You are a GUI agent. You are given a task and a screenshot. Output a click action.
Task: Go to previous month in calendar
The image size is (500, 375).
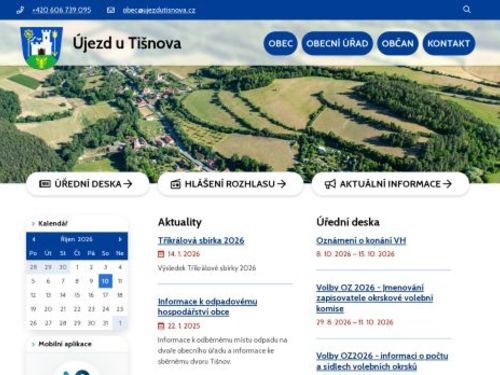point(34,239)
